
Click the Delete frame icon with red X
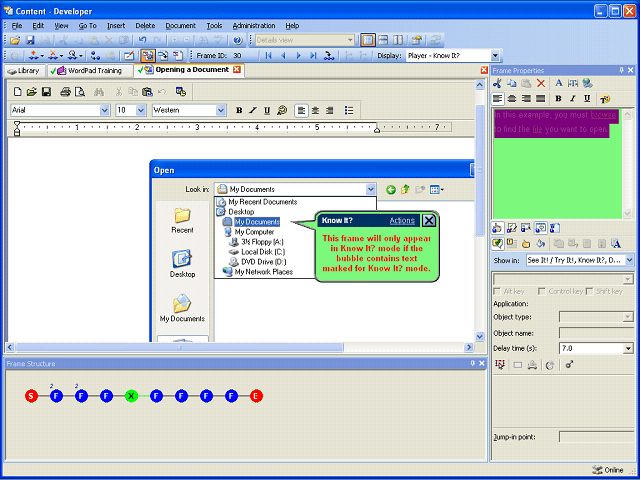point(56,56)
